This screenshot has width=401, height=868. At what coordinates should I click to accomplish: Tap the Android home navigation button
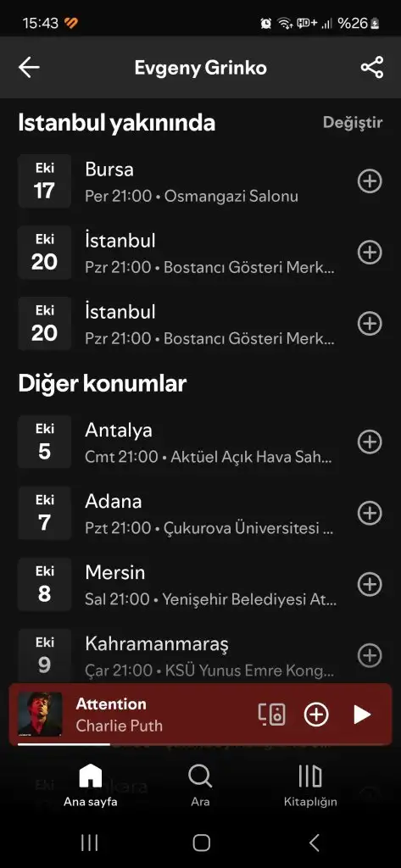tap(201, 843)
